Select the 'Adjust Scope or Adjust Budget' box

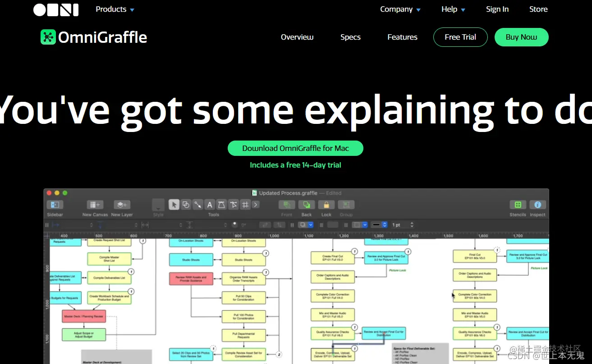point(83,334)
